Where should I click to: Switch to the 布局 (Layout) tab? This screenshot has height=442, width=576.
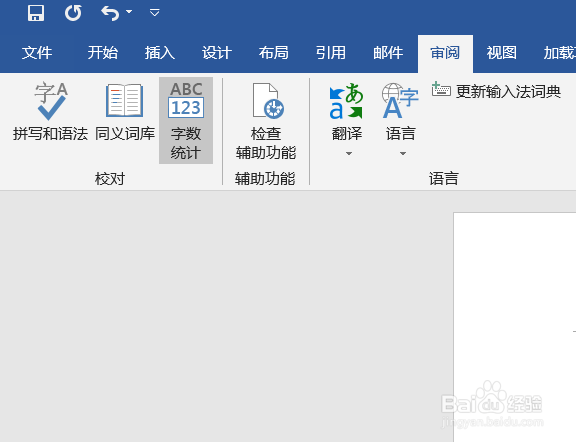[x=274, y=53]
